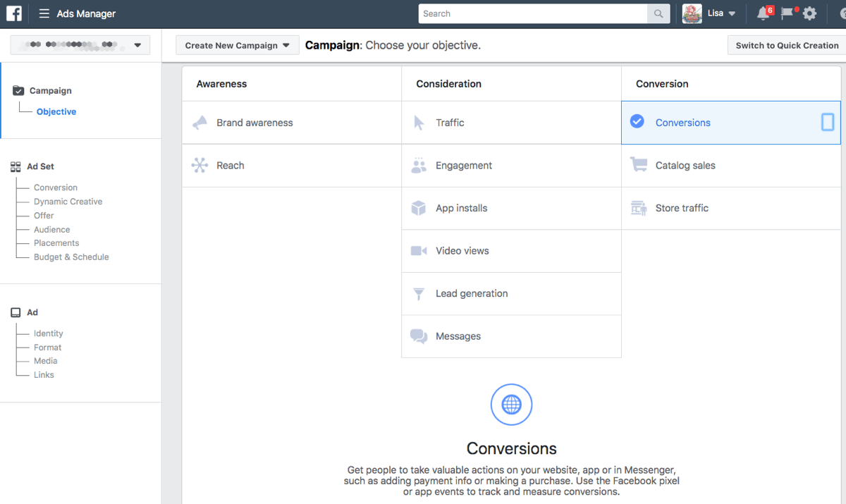Open Lisa's profile dropdown menu
The height and width of the screenshot is (504, 846).
[x=713, y=13]
